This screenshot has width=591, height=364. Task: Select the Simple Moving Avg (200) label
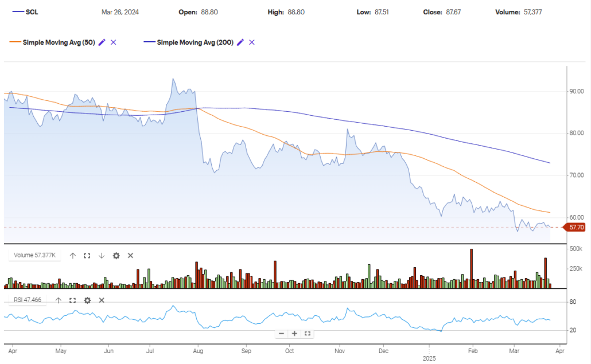click(x=195, y=42)
